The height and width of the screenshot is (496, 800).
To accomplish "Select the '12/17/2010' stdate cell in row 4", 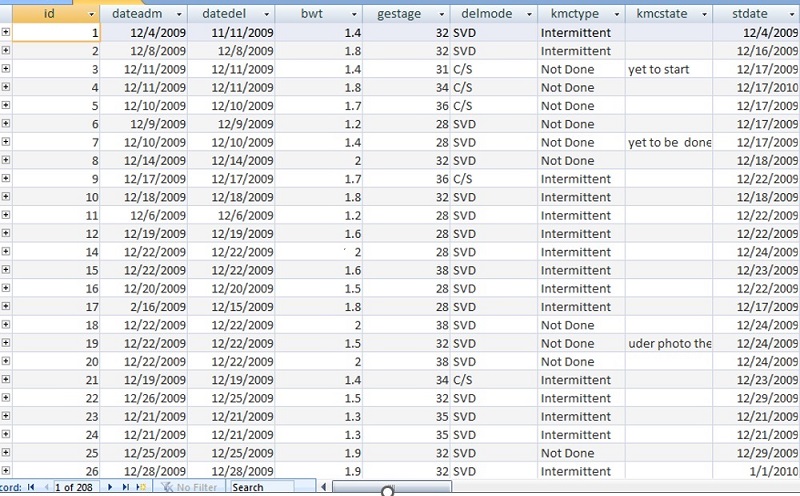I will coord(756,88).
